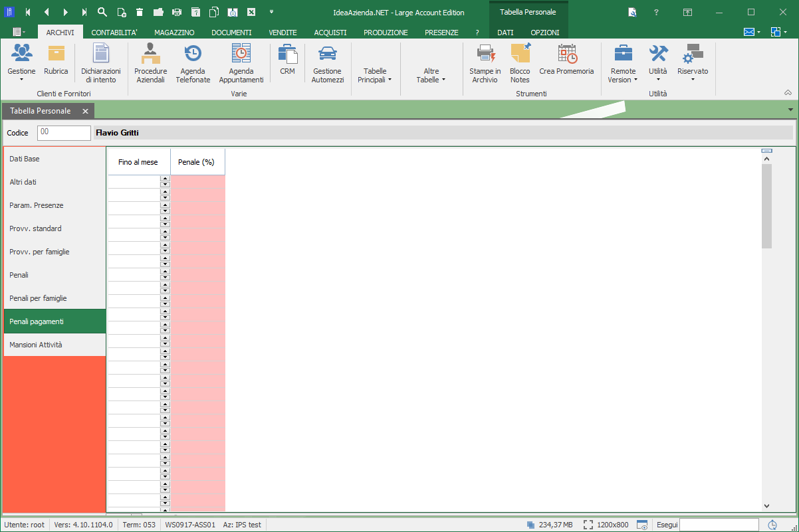The width and height of the screenshot is (799, 532).
Task: Go to next record arrow
Action: (x=65, y=12)
